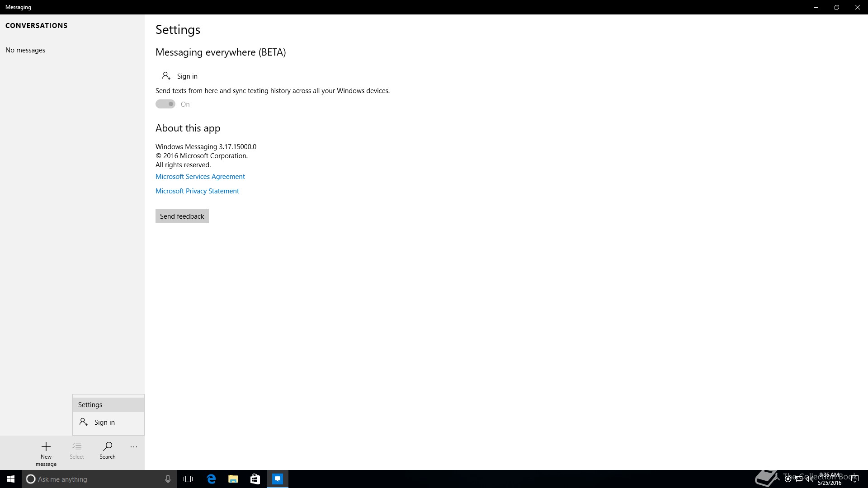
Task: Launch Microsoft Edge from the taskbar
Action: [x=211, y=479]
